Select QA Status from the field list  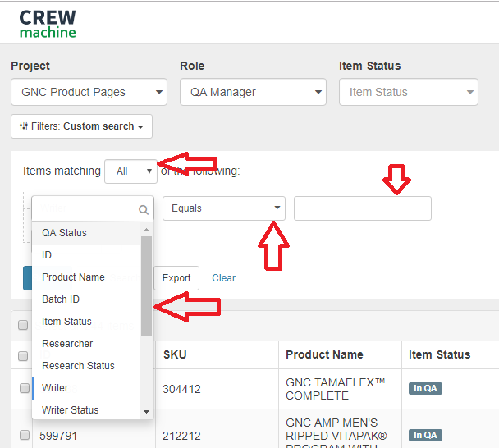click(86, 233)
